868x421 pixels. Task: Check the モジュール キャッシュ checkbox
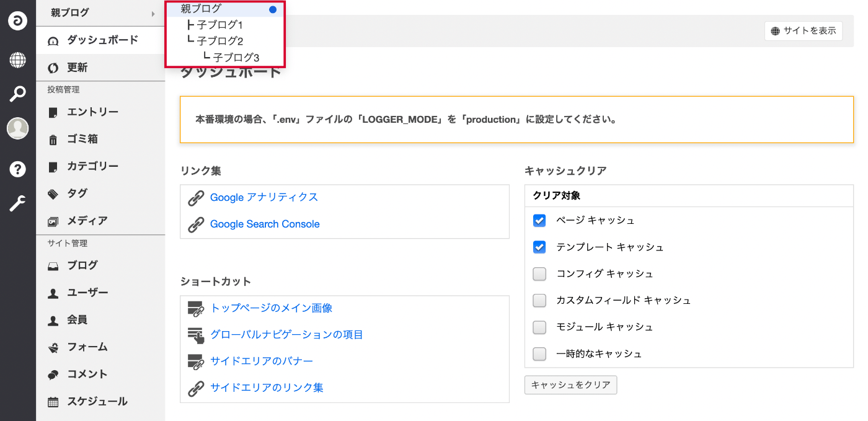[x=539, y=327]
